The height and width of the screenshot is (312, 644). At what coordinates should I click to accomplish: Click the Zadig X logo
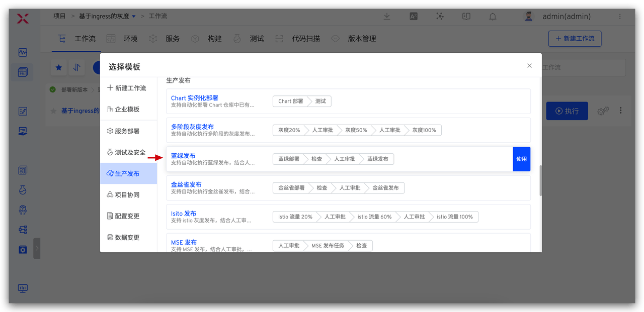23,19
